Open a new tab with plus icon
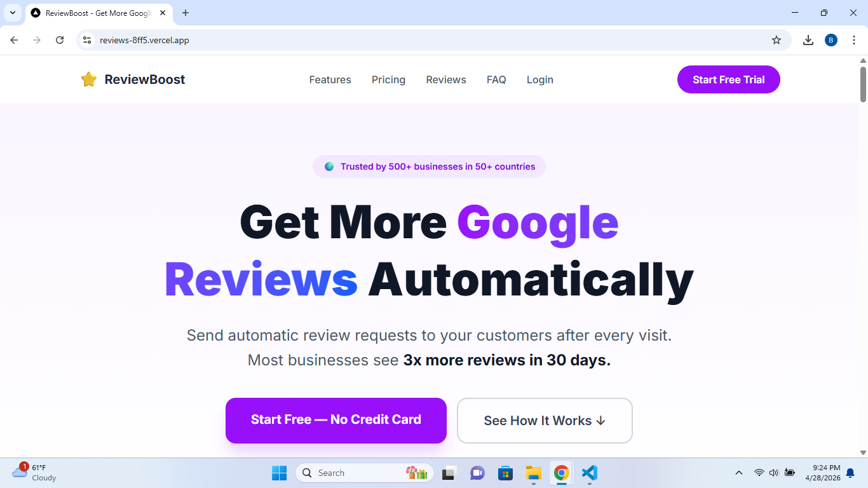 pyautogui.click(x=186, y=13)
